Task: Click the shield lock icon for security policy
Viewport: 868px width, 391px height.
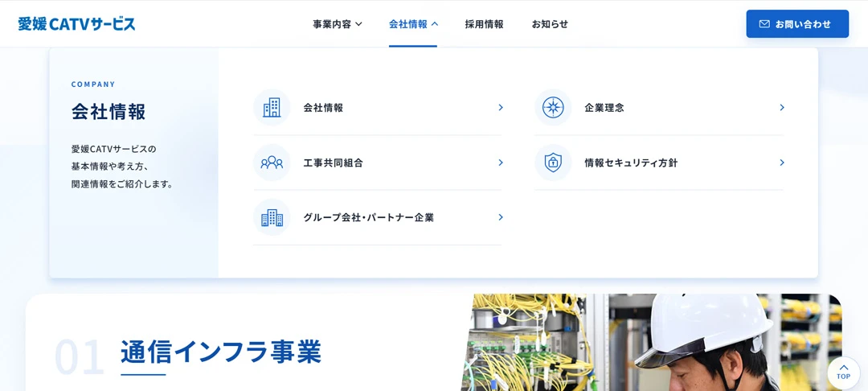Action: click(553, 163)
